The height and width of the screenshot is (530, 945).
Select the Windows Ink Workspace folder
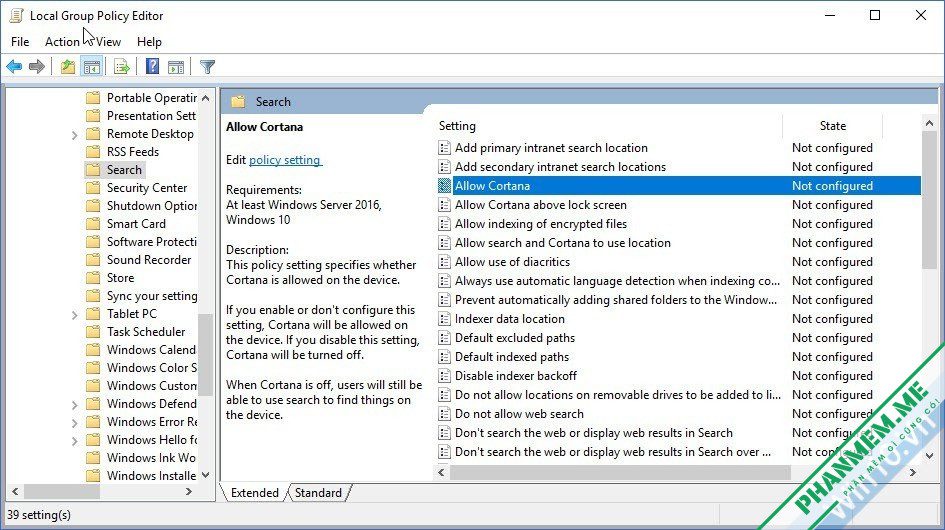[x=151, y=458]
